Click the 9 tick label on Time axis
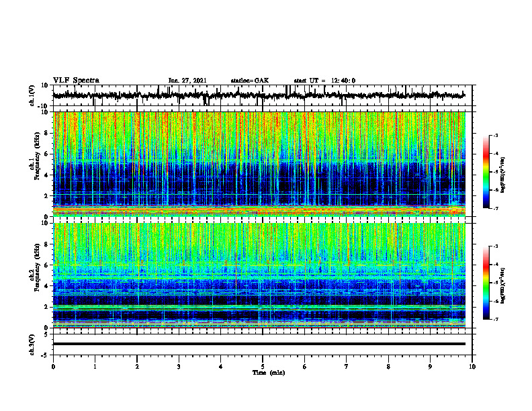The height and width of the screenshot is (411, 532). pyautogui.click(x=430, y=367)
